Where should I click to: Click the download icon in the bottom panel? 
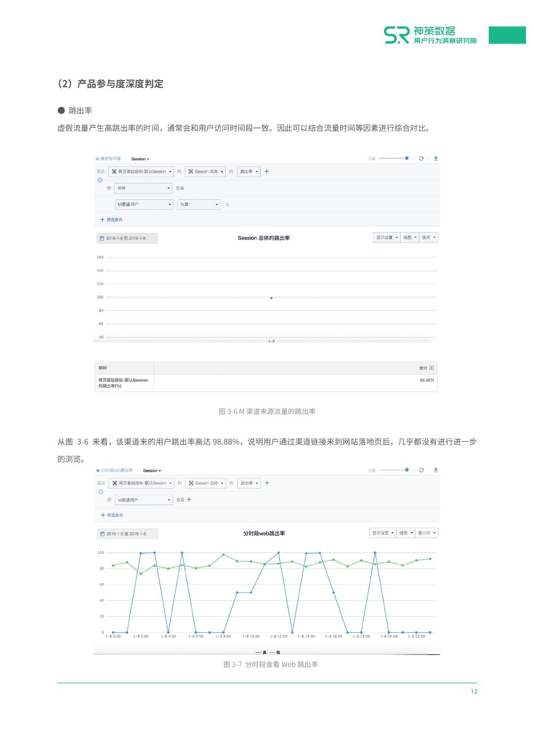tap(435, 470)
